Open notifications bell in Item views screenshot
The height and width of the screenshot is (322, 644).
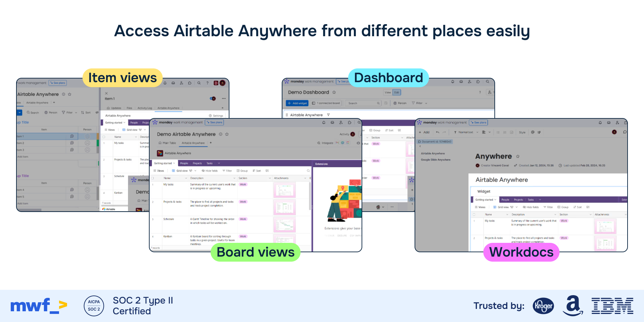pos(165,83)
